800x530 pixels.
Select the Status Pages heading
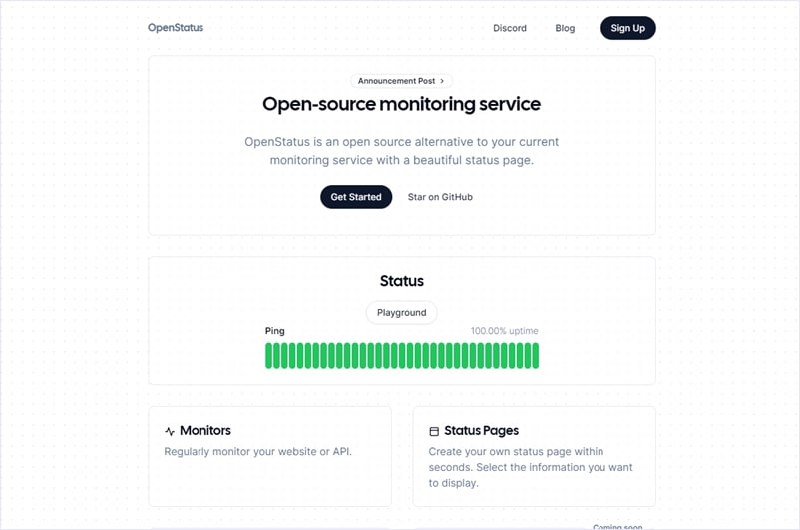pos(482,431)
